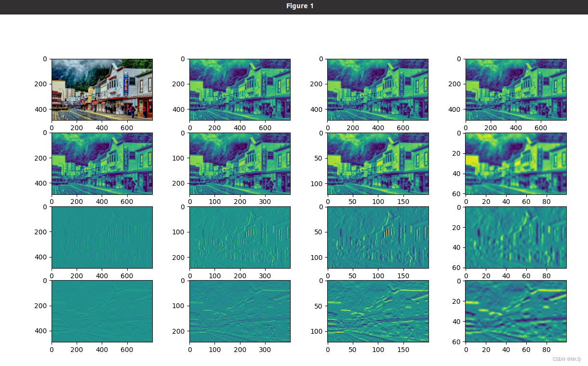Select the first viridis-colormap image in top row
This screenshot has width=588, height=366.
240,89
